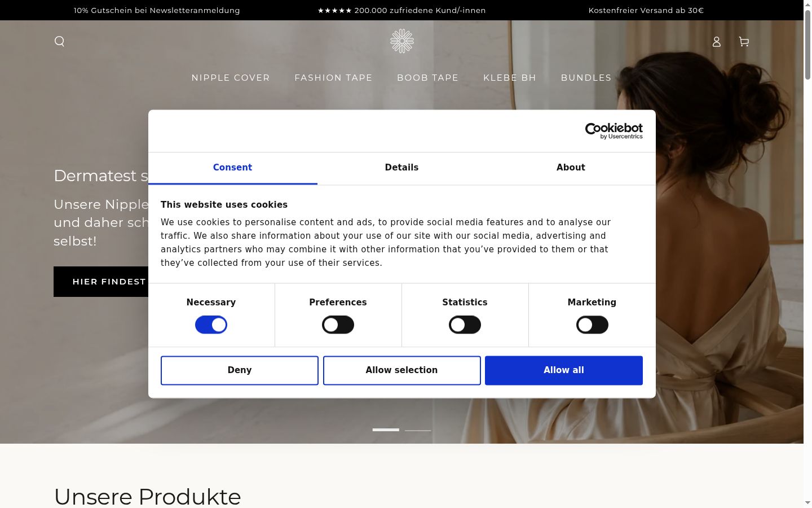Click the Cookiebot by Usercentrics logo
This screenshot has width=812, height=508.
(x=614, y=131)
